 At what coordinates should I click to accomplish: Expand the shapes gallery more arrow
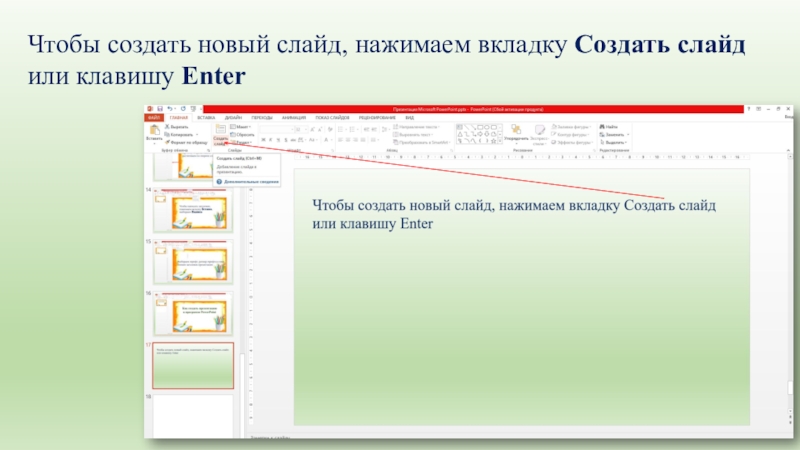pyautogui.click(x=499, y=141)
